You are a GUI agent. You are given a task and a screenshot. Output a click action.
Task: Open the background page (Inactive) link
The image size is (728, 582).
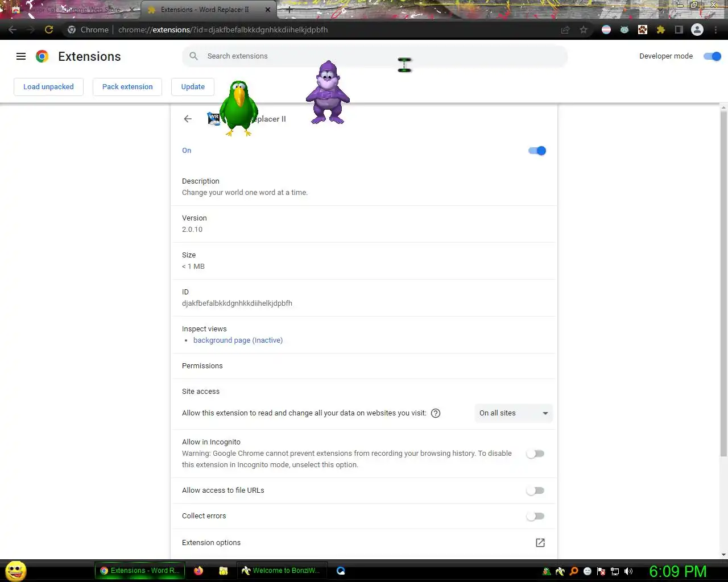[x=238, y=340]
